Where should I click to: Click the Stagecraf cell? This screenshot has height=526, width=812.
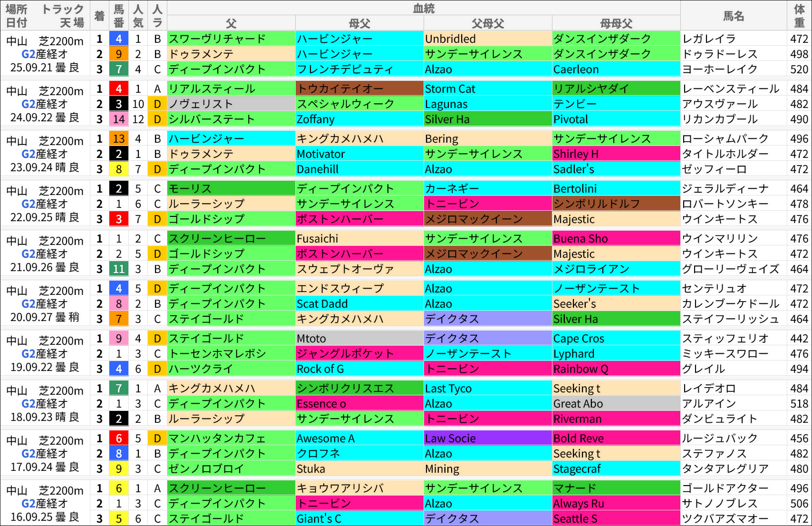pyautogui.click(x=616, y=469)
